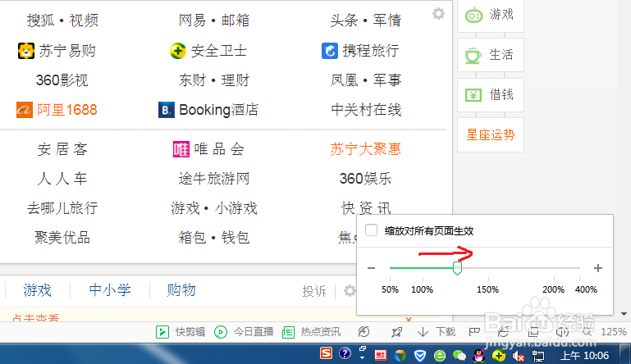
Task: Open 阿里1688 with the orange icon
Action: click(57, 110)
